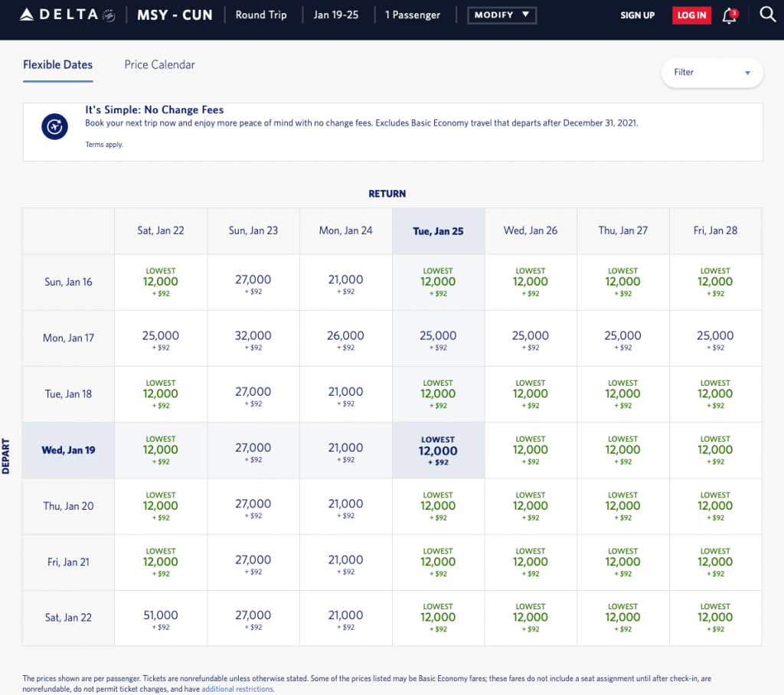Screen dimensions: 784x695
Task: Open the additional restrictions link
Action: (237, 689)
